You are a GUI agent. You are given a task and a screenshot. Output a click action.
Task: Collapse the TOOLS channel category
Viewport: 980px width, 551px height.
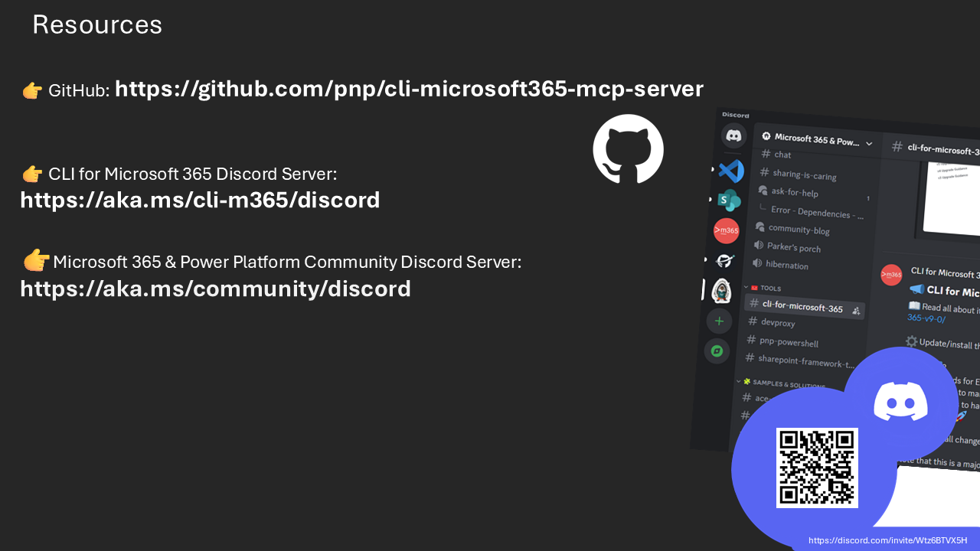[769, 289]
